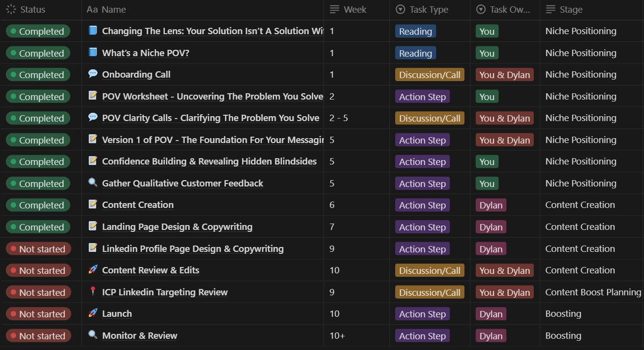This screenshot has height=350, width=644.
Task: Change the Completed status on Onboarding Call
Action: click(38, 75)
